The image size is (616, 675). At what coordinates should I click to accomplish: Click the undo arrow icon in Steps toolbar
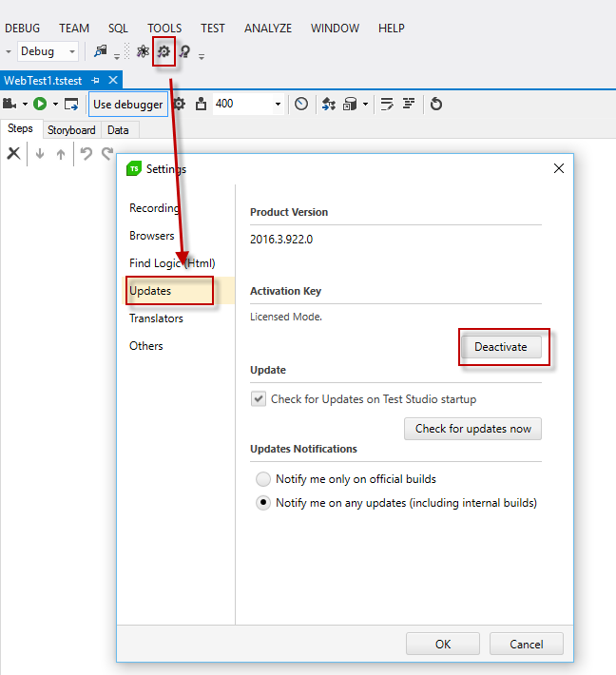tap(87, 153)
